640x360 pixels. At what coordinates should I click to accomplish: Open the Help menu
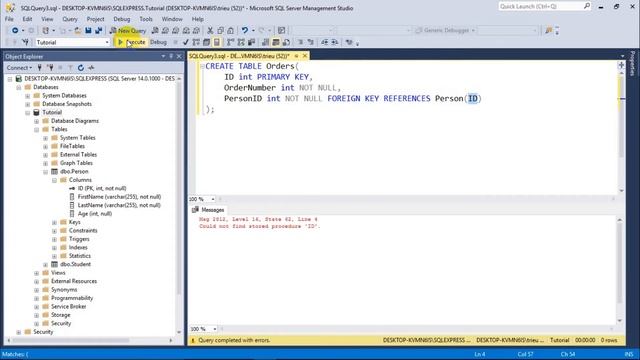tap(198, 19)
